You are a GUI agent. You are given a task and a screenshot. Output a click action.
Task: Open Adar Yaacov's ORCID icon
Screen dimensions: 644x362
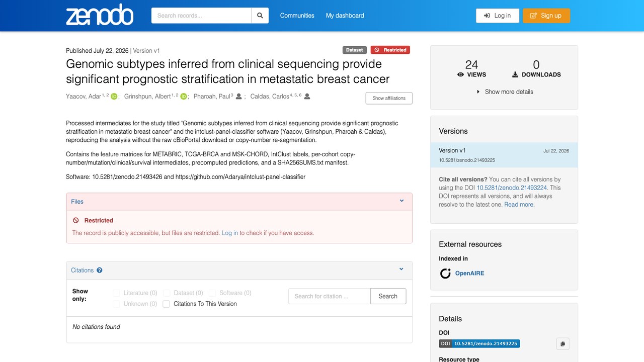(x=114, y=97)
